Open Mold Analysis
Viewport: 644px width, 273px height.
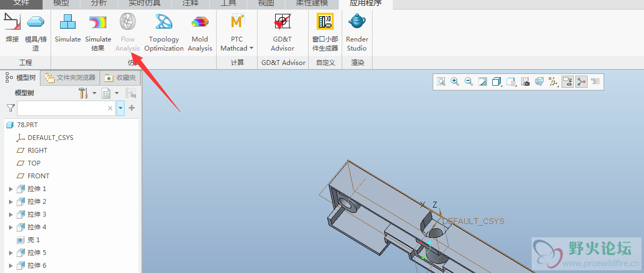(x=200, y=32)
